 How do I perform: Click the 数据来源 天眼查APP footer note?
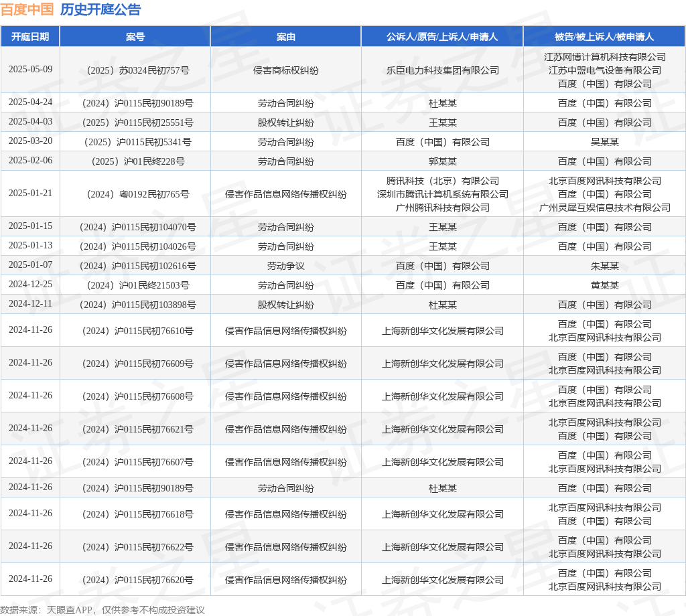(102, 610)
